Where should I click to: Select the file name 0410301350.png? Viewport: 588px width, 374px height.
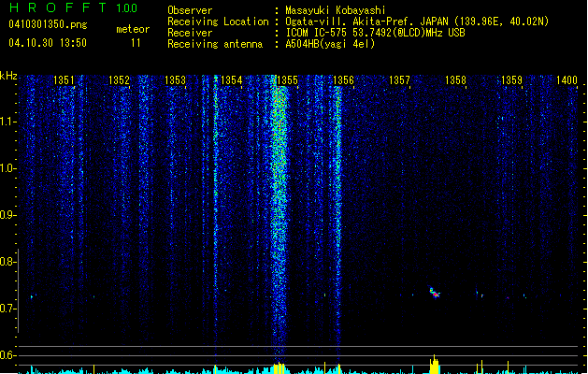click(48, 24)
